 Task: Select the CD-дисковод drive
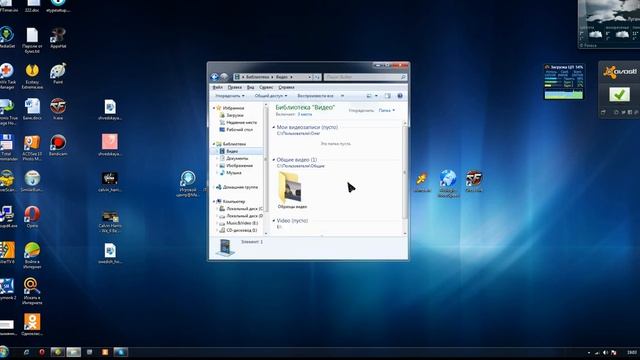[x=238, y=230]
